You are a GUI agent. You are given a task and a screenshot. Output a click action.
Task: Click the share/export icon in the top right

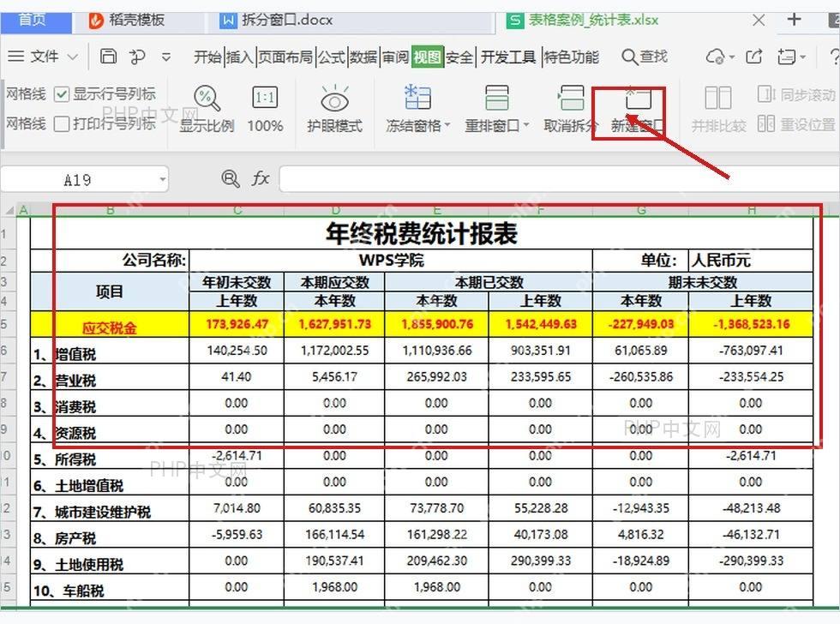(754, 57)
